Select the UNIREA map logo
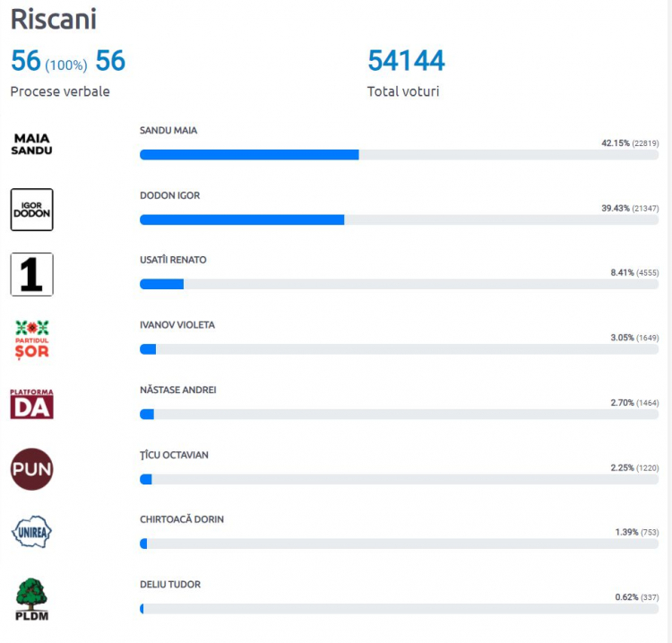Viewport: 672px width, 643px height. [x=31, y=532]
